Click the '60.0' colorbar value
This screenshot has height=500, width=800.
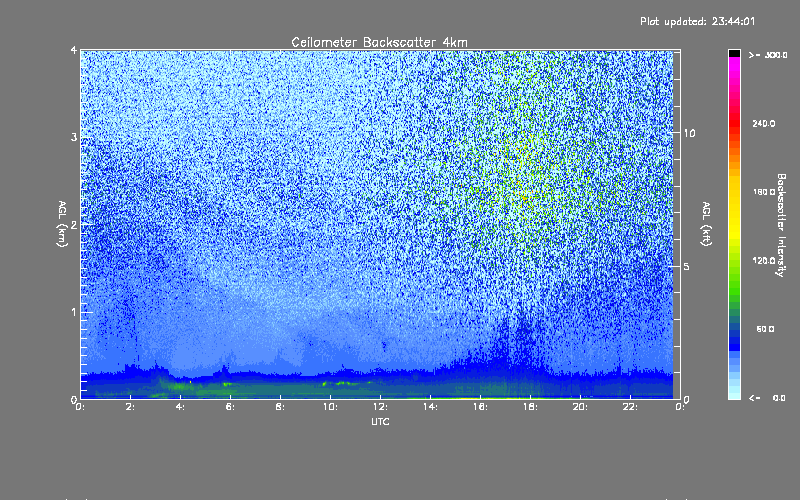tap(765, 329)
